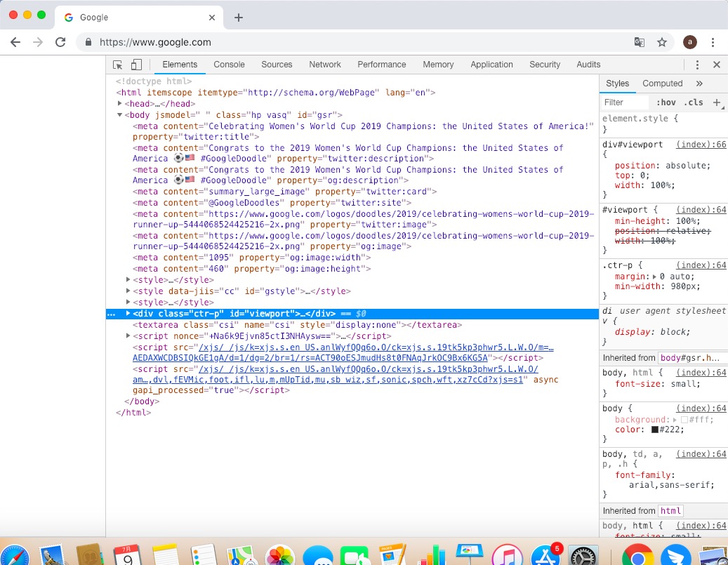Go back with browser back arrow

tap(15, 42)
